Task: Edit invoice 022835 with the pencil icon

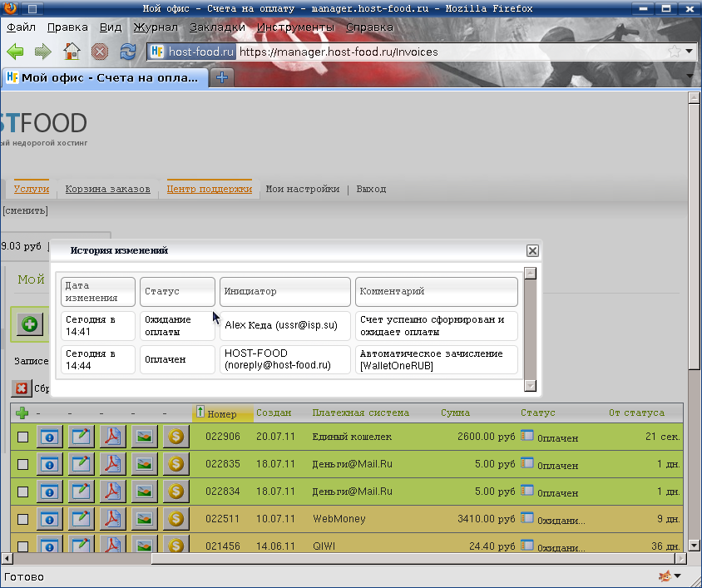Action: (x=81, y=464)
